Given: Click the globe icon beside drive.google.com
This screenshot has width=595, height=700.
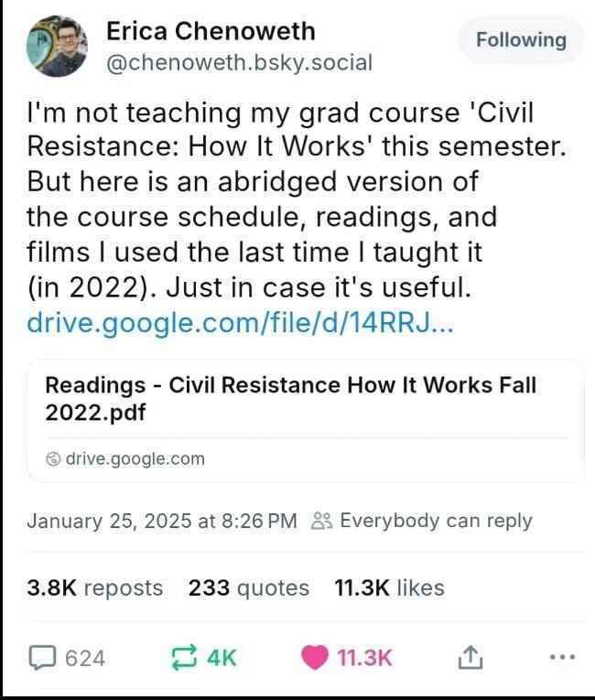Looking at the screenshot, I should pyautogui.click(x=54, y=458).
